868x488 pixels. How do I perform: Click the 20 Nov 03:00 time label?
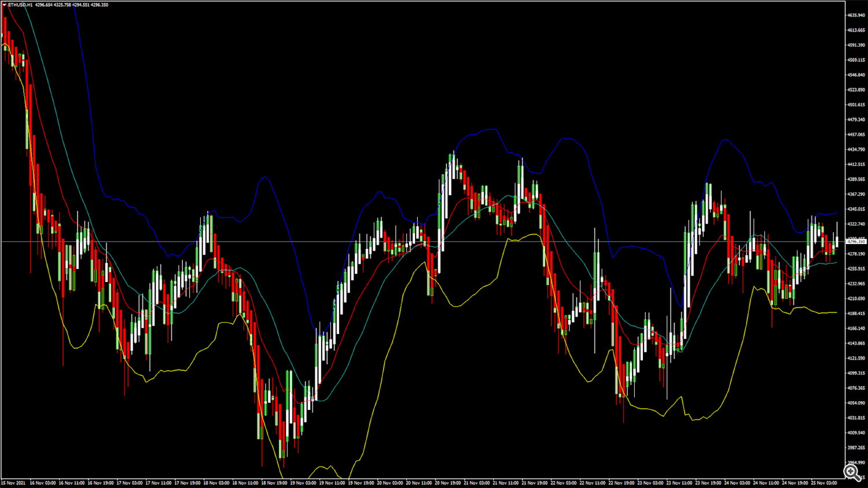(390, 483)
